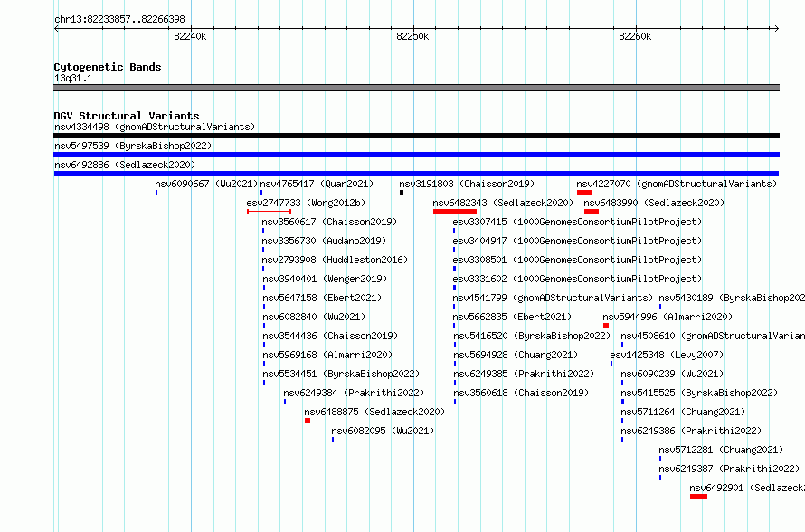This screenshot has height=532, width=805.
Task: Select nsv5694928 (Chuang2021) label
Action: pos(516,355)
